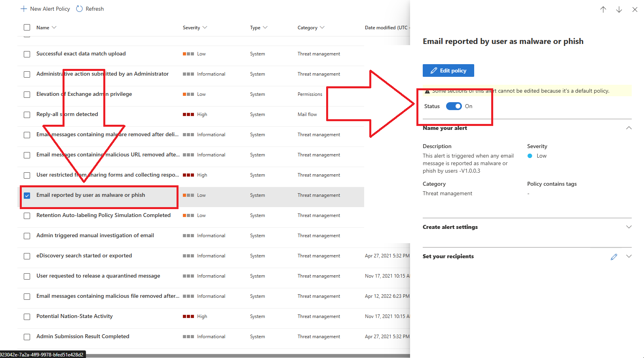The width and height of the screenshot is (644, 358).
Task: Open User requested to release a quarantined message
Action: tap(98, 276)
